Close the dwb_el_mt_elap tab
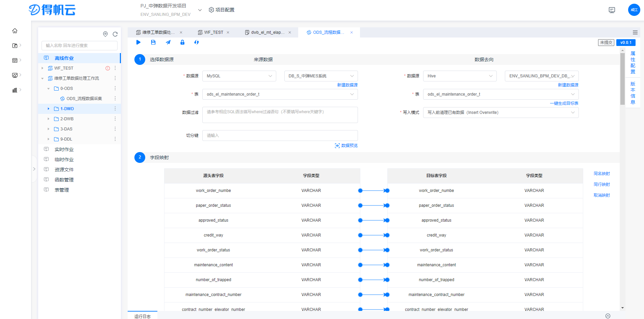Viewport: 644px width, 319px height. click(x=290, y=32)
